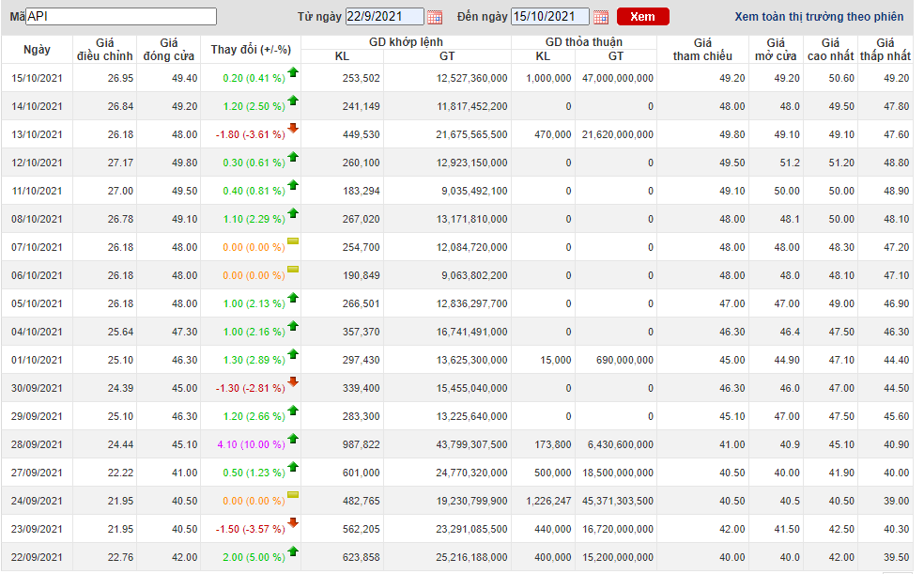
Task: Click matched value 25,216,188,000
Action: click(471, 557)
